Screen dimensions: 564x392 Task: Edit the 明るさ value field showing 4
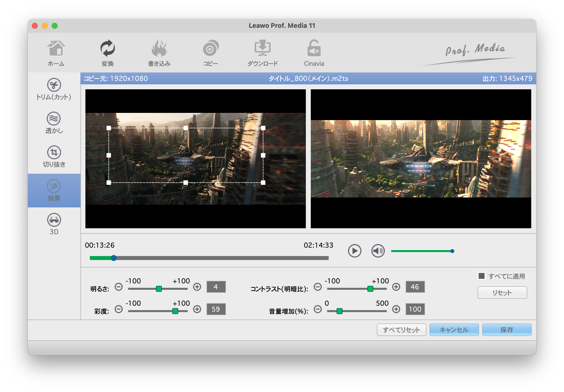(216, 287)
